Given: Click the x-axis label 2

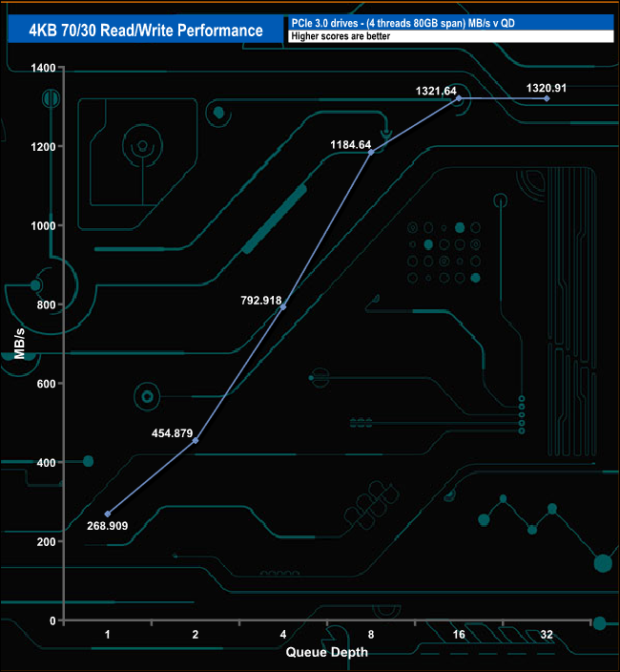Looking at the screenshot, I should click(x=196, y=634).
